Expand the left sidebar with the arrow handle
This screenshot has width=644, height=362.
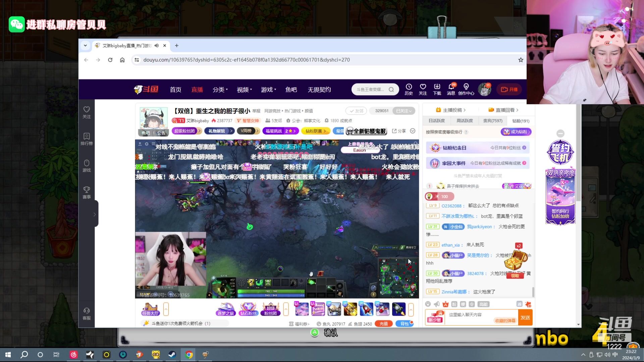pos(95,214)
